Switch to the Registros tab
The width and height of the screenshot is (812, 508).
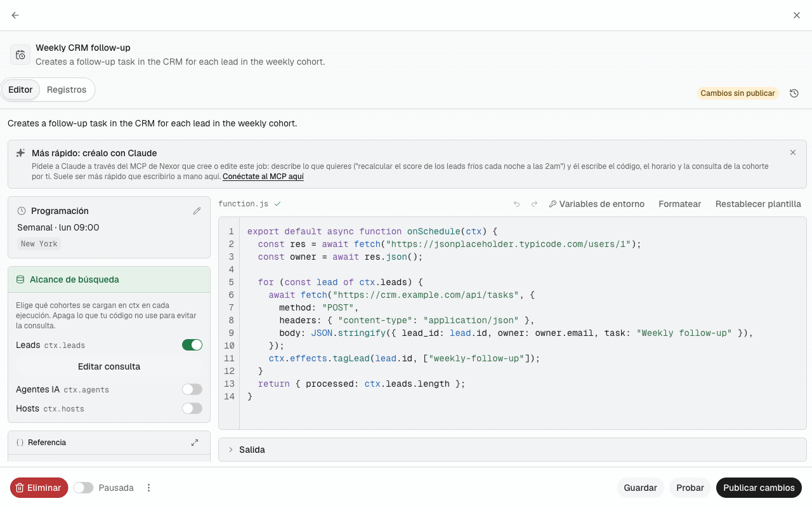coord(67,90)
